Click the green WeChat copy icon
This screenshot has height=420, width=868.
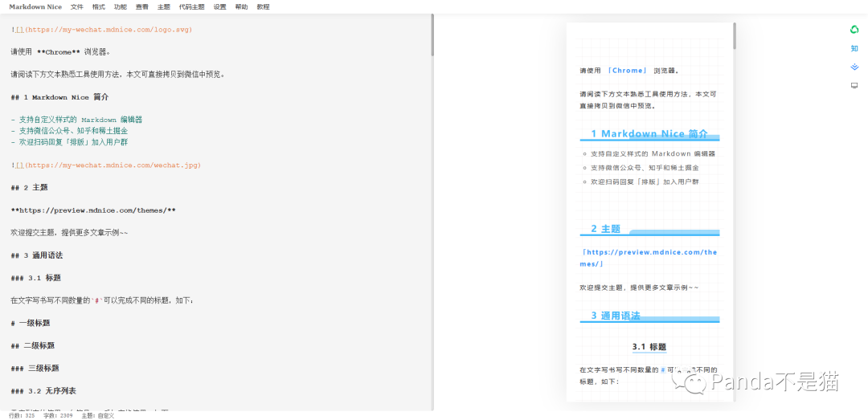[854, 30]
